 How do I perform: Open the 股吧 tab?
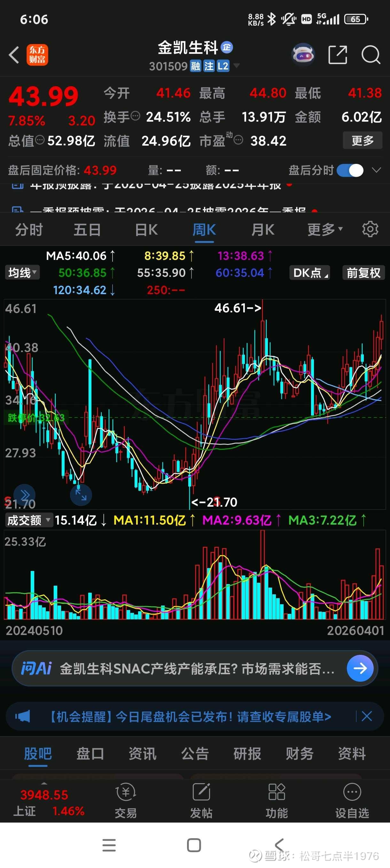click(38, 754)
